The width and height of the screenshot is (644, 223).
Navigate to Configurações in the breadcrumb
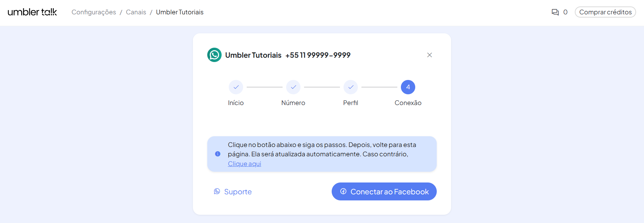[x=94, y=12]
